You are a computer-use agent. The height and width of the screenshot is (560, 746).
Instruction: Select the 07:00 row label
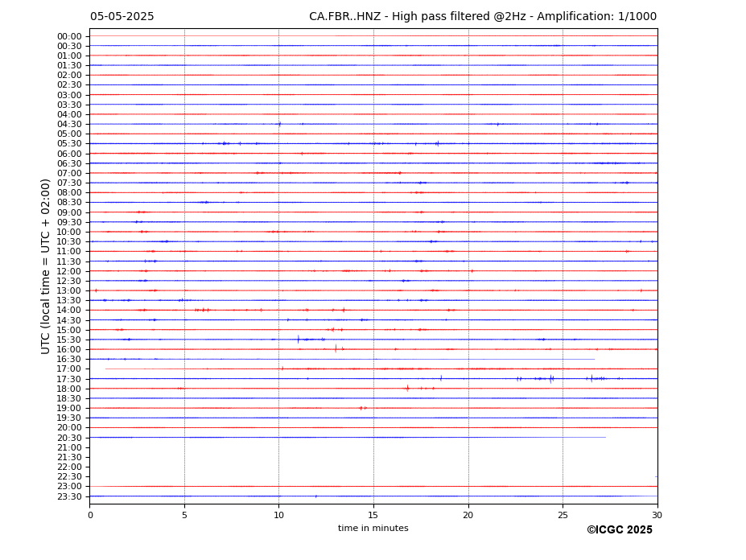tap(69, 173)
